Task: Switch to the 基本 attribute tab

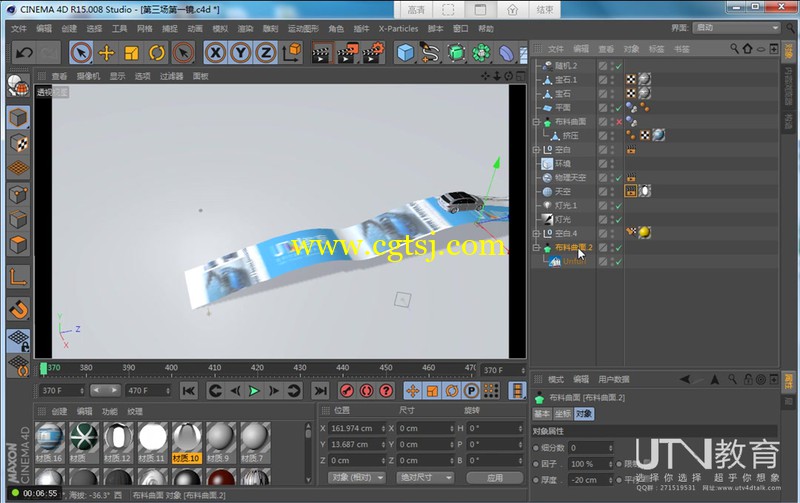Action: (542, 414)
